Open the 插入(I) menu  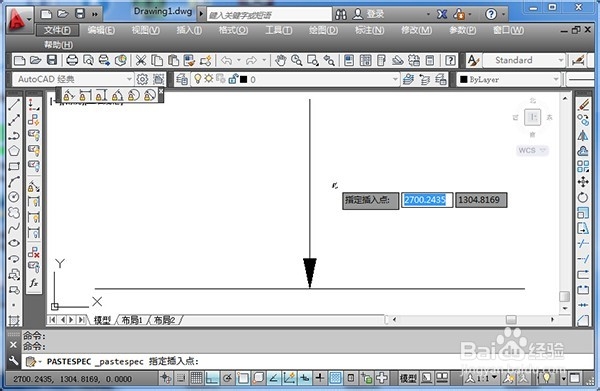point(189,30)
